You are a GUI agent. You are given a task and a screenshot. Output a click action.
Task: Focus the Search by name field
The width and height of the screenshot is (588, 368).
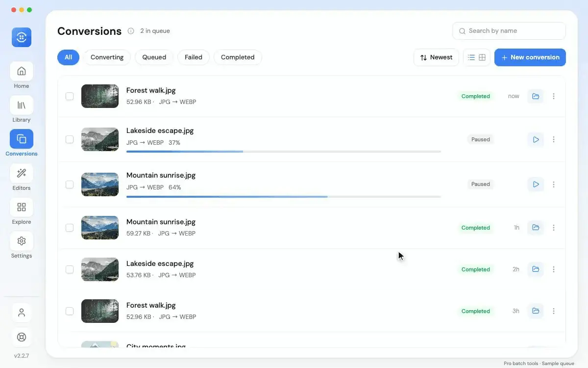[x=509, y=31]
